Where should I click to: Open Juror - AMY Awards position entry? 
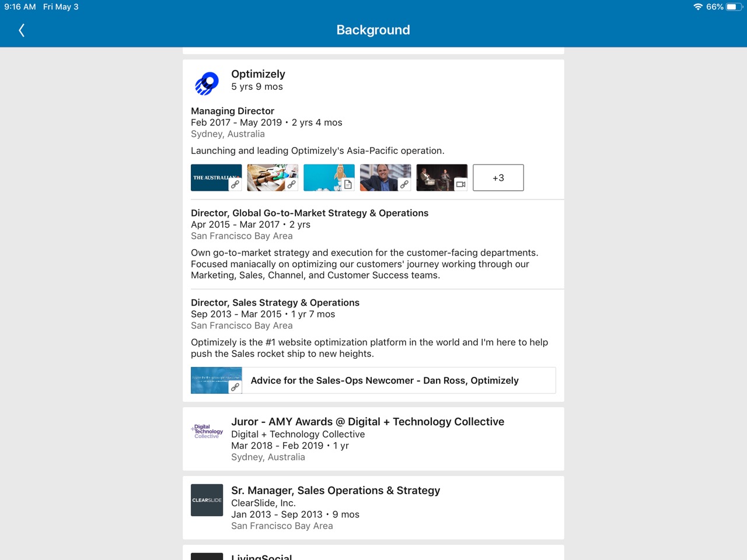click(368, 422)
